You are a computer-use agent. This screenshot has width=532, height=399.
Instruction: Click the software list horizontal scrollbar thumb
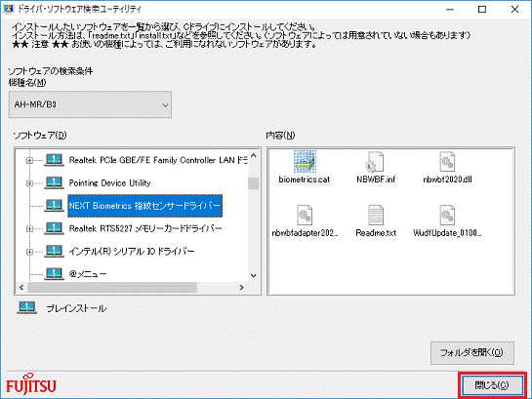tap(112, 287)
